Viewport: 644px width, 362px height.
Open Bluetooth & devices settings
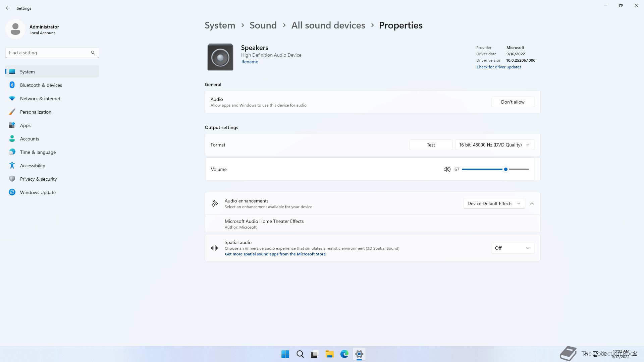pos(52,85)
